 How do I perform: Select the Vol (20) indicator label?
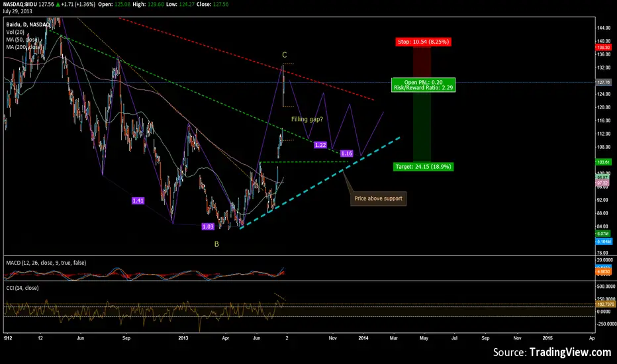(x=15, y=32)
